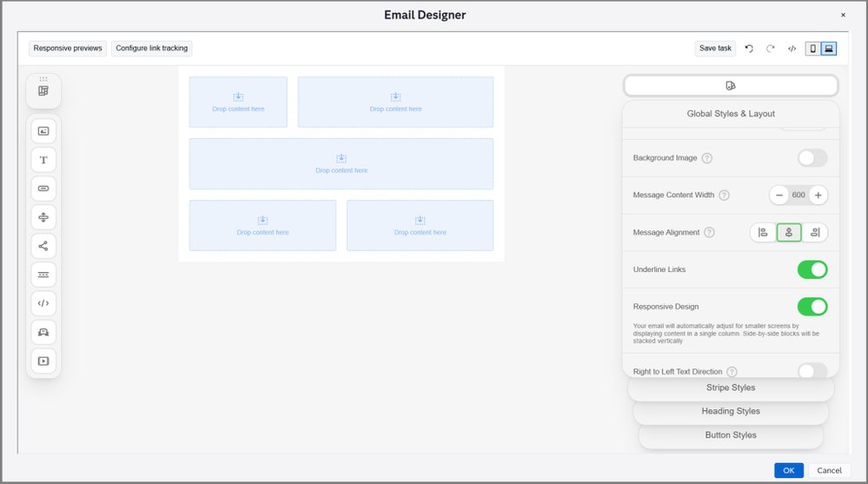Click the top-left narrow drop content area
This screenshot has height=484, width=868.
239,102
